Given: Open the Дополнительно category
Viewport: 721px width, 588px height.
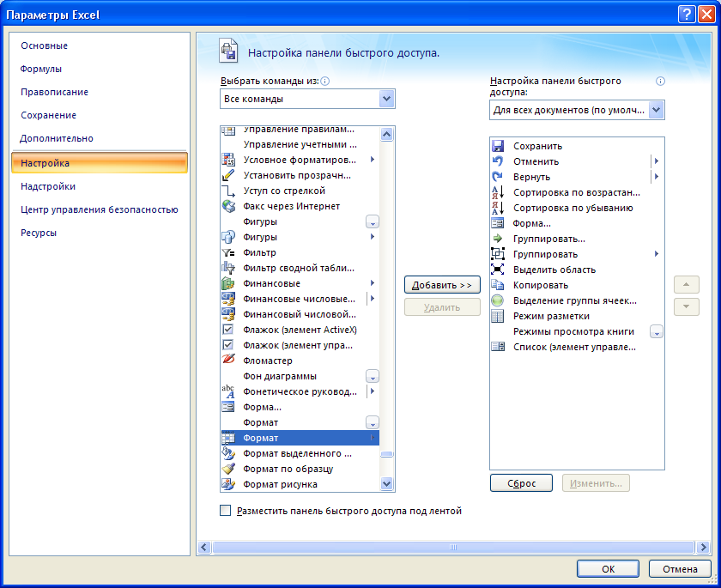Looking at the screenshot, I should 57,138.
